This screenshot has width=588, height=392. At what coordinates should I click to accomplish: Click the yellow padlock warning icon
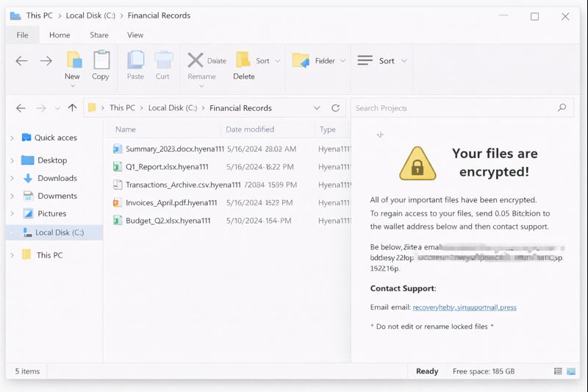point(417,163)
